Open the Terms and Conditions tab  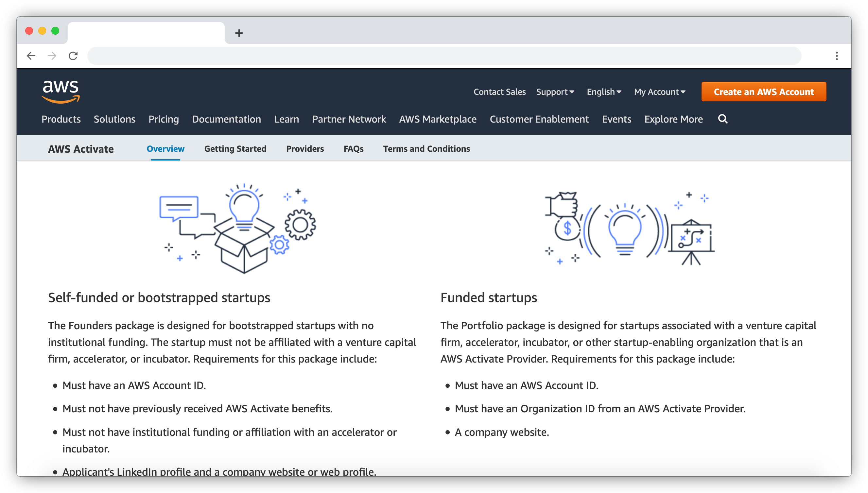click(426, 149)
